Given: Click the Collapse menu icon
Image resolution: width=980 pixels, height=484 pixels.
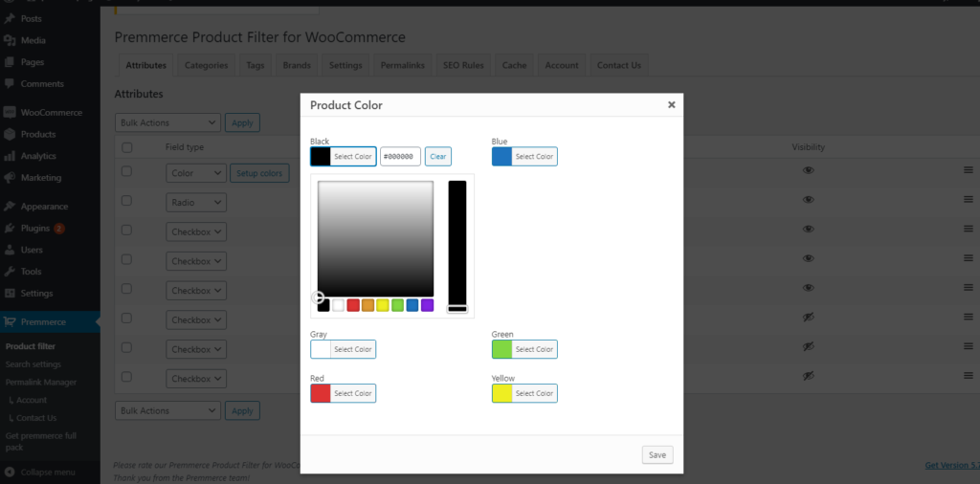Looking at the screenshot, I should tap(10, 473).
